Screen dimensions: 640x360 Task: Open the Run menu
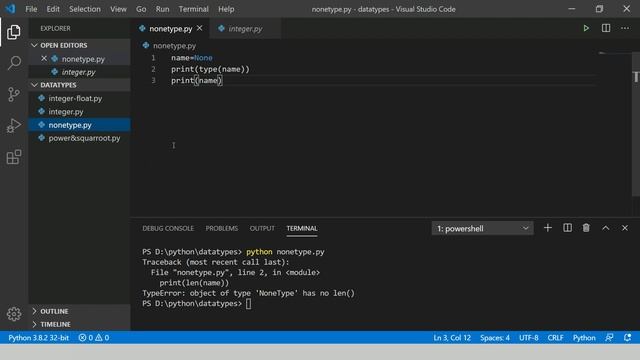(162, 9)
